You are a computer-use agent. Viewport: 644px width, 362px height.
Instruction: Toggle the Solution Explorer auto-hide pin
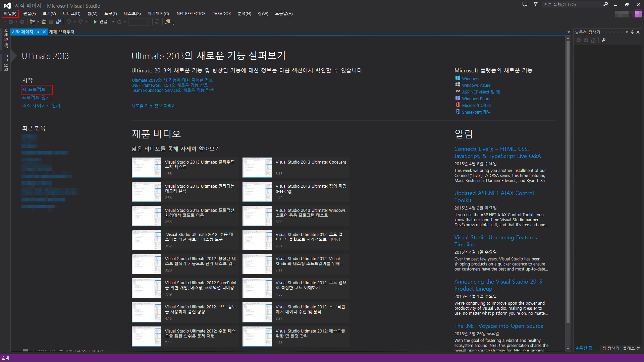click(632, 32)
